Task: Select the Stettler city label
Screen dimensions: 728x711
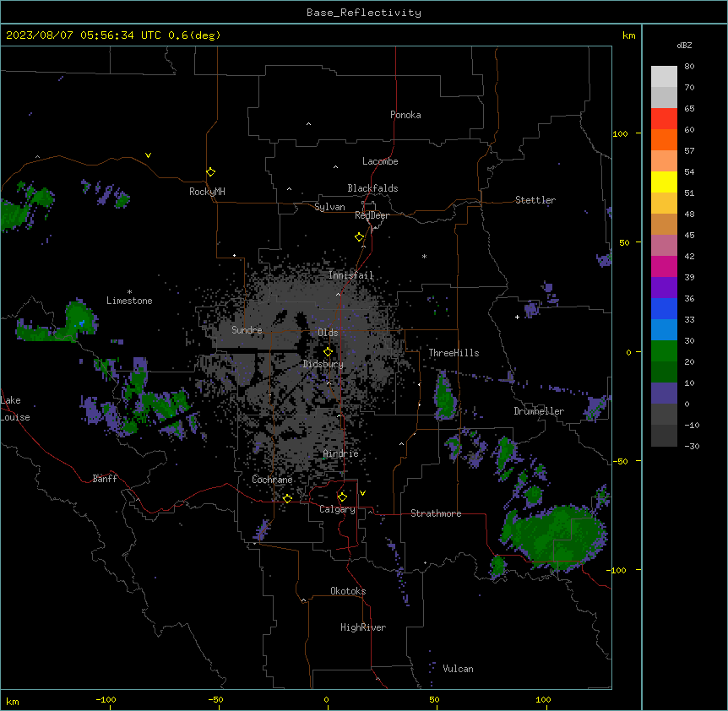Action: tap(535, 200)
